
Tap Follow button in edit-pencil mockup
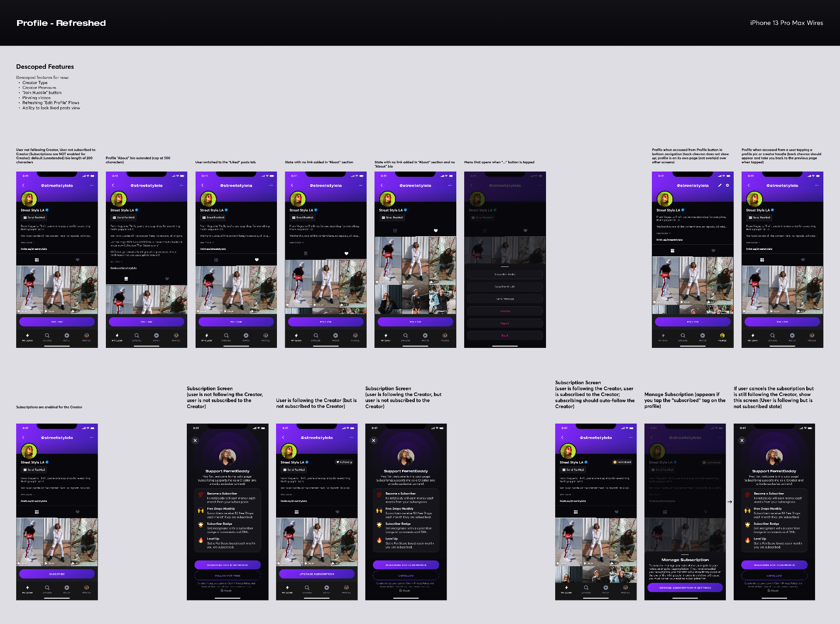[693, 322]
